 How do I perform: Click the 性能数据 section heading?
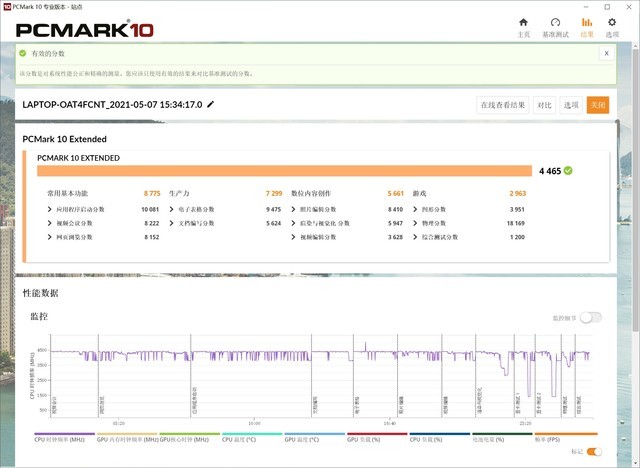(x=40, y=293)
